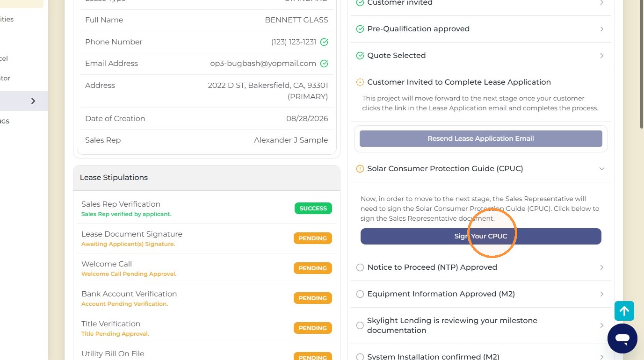The width and height of the screenshot is (644, 360).
Task: Click the warning icon beside Solar Consumer Protection Guide
Action: (x=360, y=169)
